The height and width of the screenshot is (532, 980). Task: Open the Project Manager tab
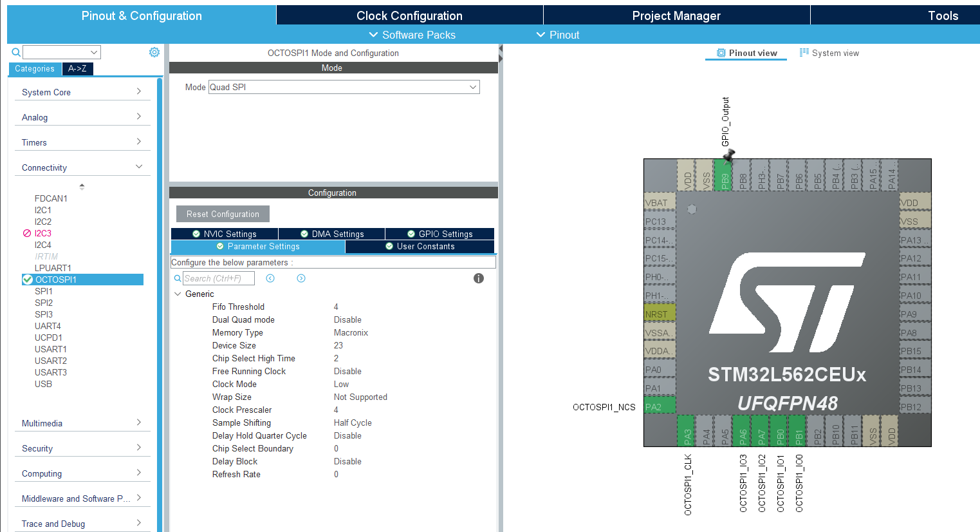[676, 15]
